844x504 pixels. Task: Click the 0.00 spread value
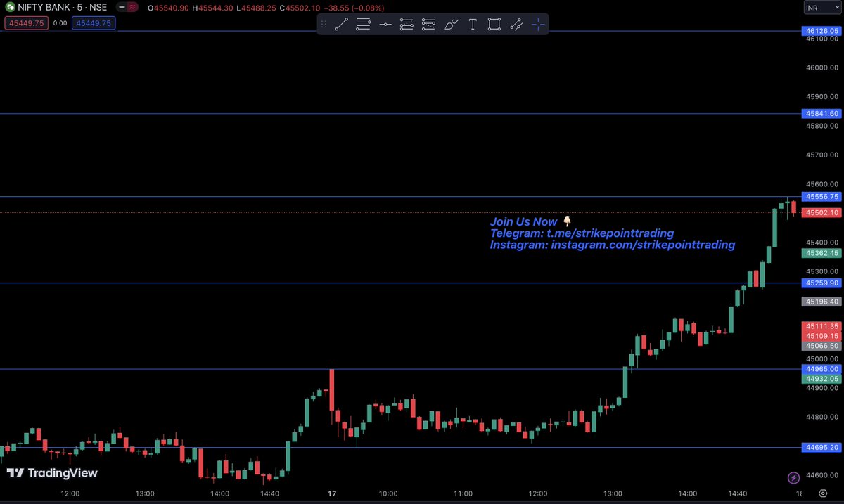[x=60, y=22]
